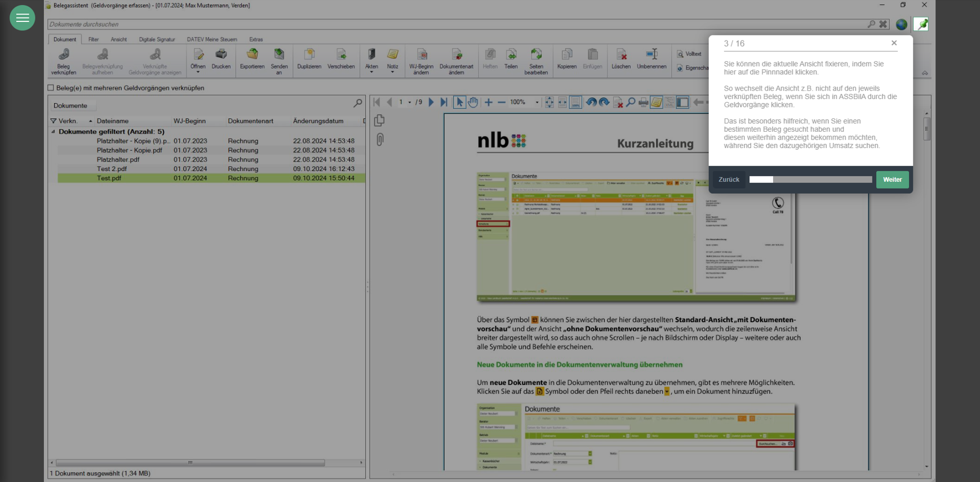Click the Duplizieren icon
The height and width of the screenshot is (482, 980).
click(x=309, y=55)
